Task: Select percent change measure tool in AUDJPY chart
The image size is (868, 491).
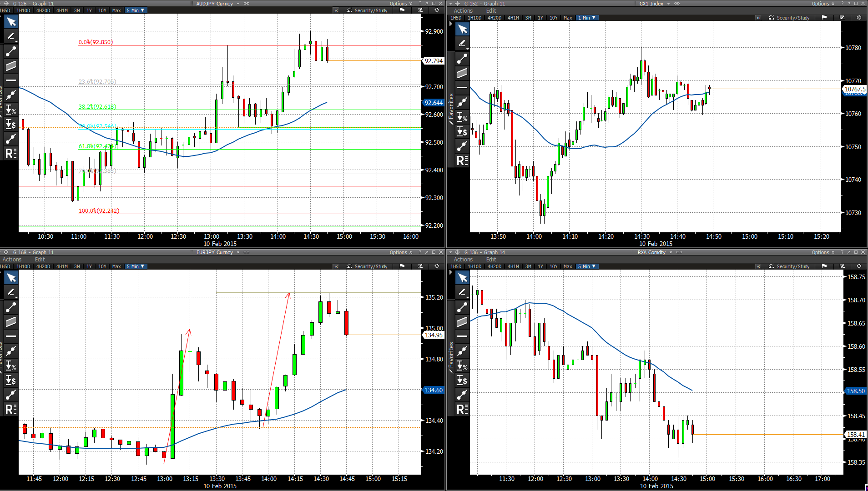Action: coord(11,109)
